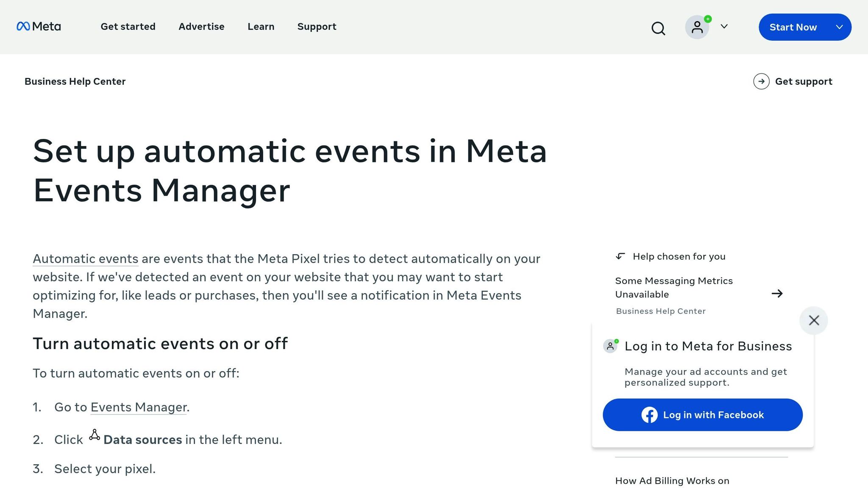This screenshot has width=868, height=488.
Task: Dismiss the Log in to Meta popup
Action: 813,321
